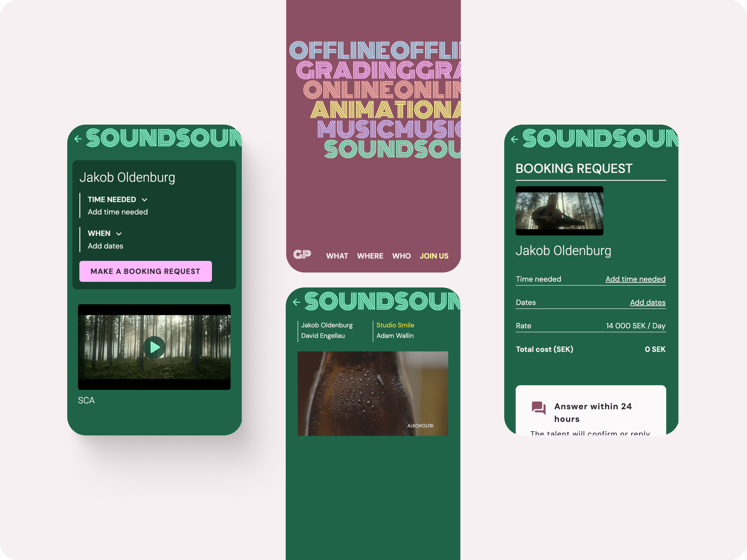Click the GP logo in the navigation bar
Viewport: 747px width, 560px height.
[302, 254]
